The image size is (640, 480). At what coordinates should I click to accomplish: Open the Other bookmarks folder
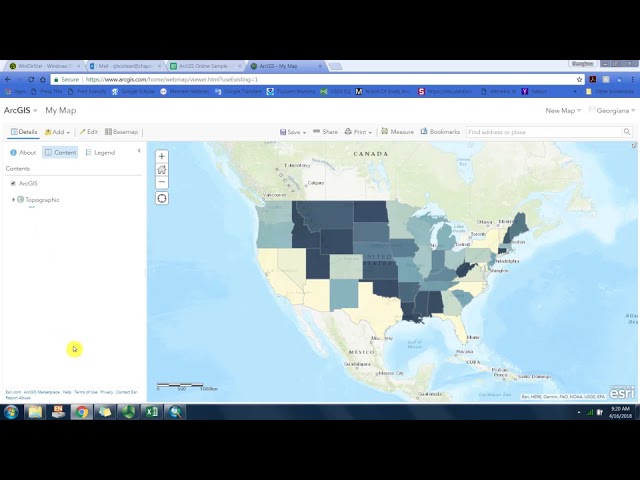(610, 91)
